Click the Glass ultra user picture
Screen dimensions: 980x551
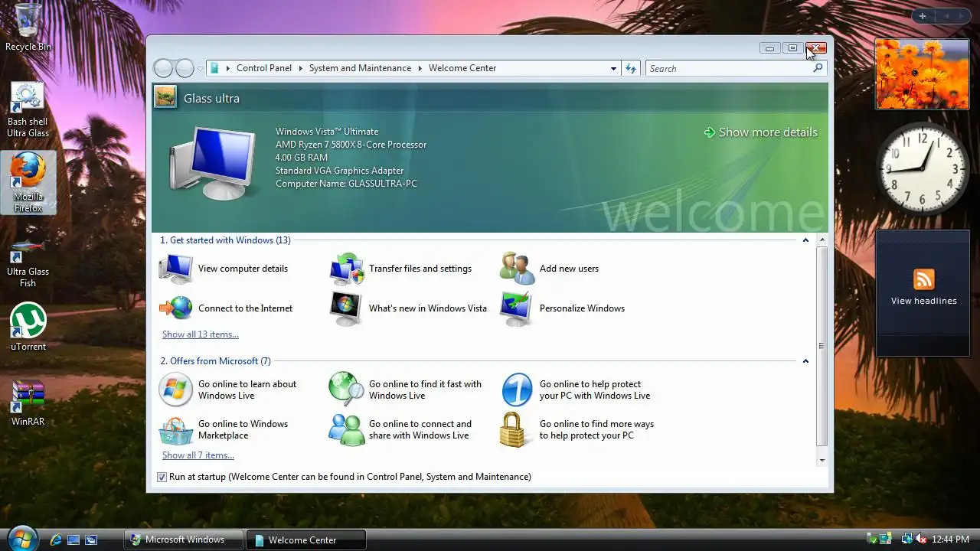[x=165, y=96]
